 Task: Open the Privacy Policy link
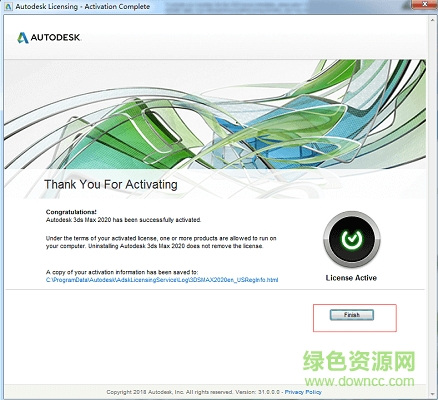point(303,392)
